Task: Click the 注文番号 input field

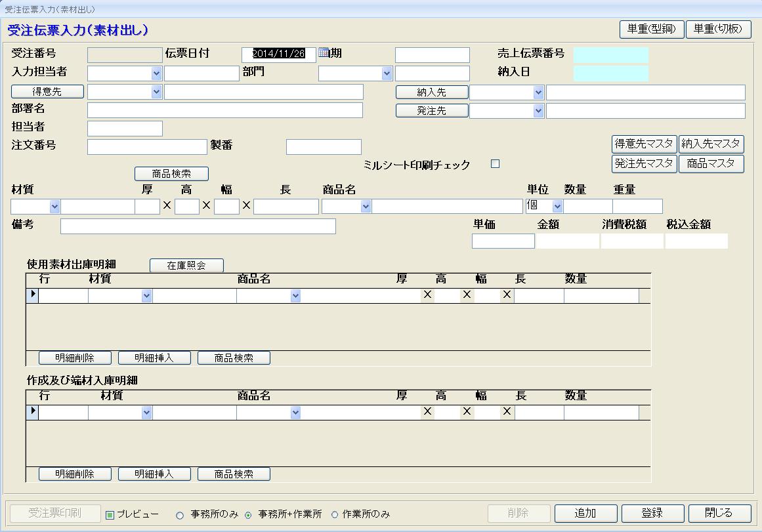Action: (x=147, y=147)
